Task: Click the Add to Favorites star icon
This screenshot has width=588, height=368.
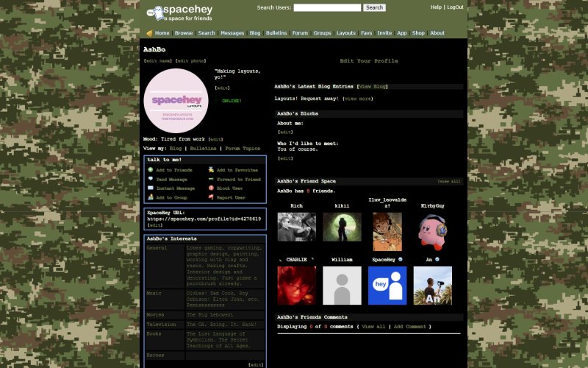Action: pos(211,170)
